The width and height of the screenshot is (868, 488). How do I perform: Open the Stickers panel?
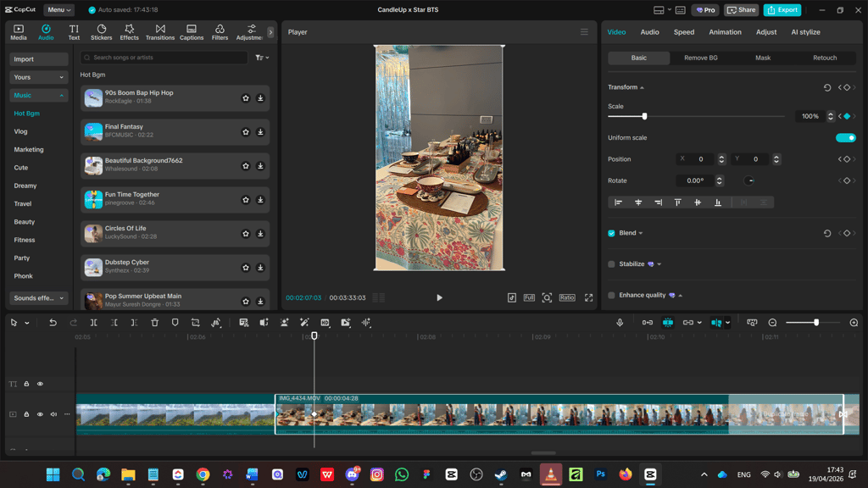102,32
